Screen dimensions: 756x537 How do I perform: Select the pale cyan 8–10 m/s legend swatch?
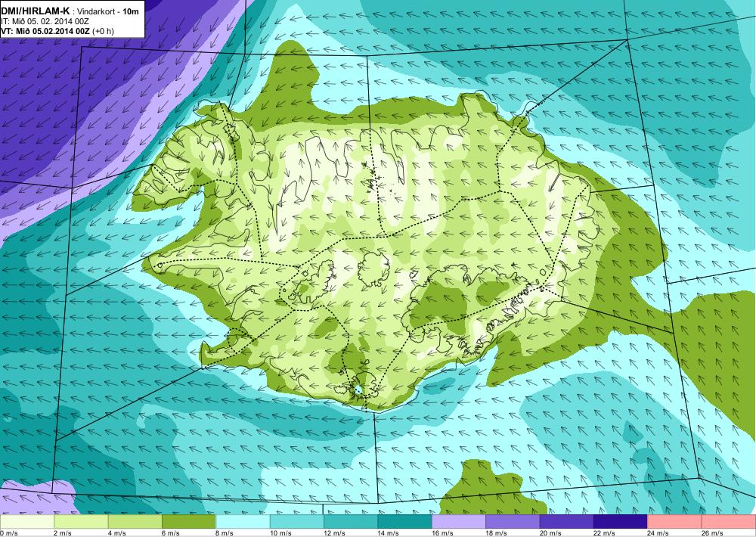(243, 522)
